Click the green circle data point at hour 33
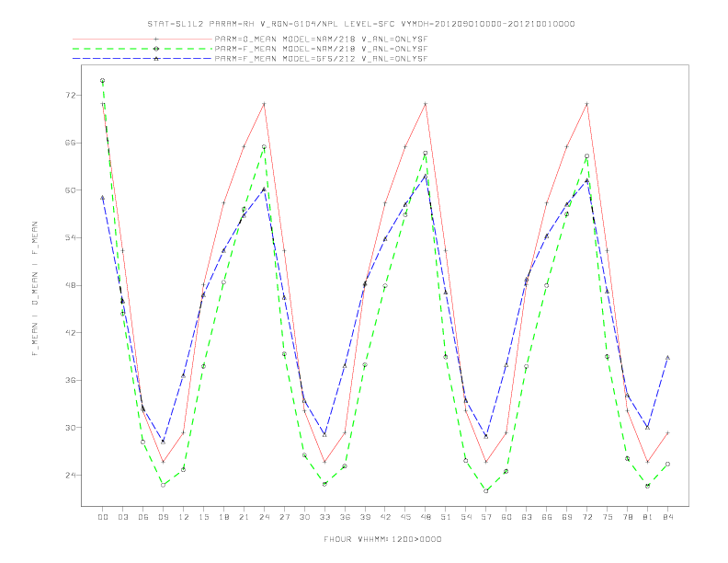Screen dimensions: 728x563 tap(324, 484)
